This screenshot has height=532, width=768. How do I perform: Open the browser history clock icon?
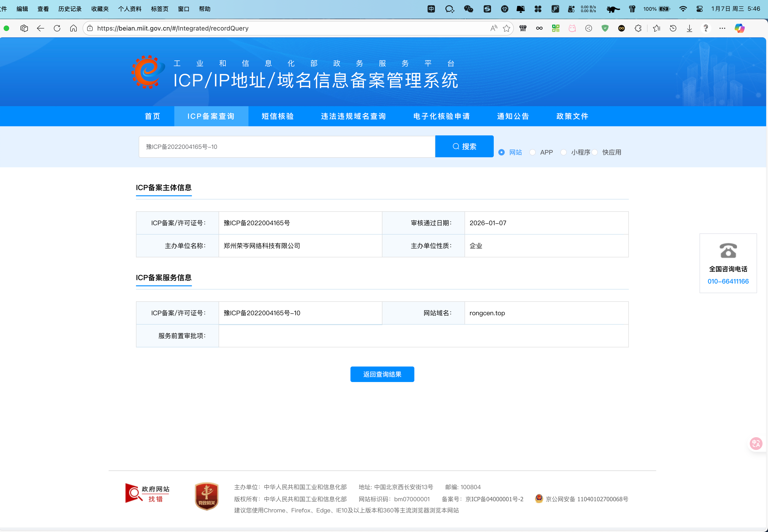[673, 28]
